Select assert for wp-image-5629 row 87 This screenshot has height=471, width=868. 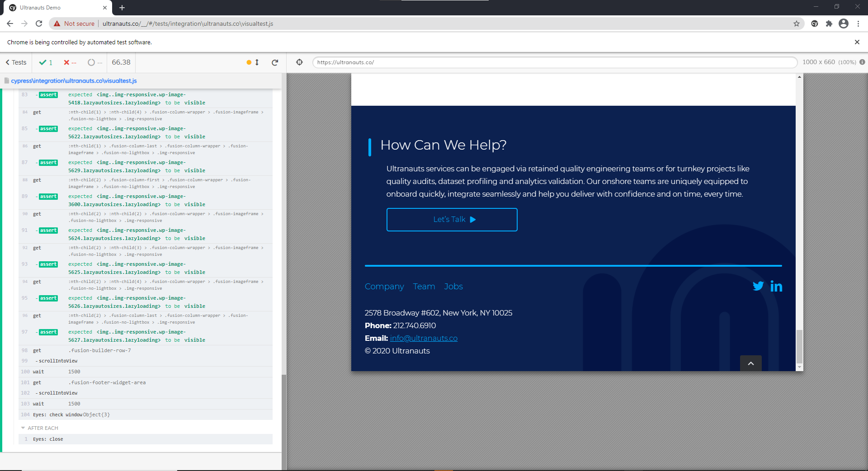click(146, 166)
